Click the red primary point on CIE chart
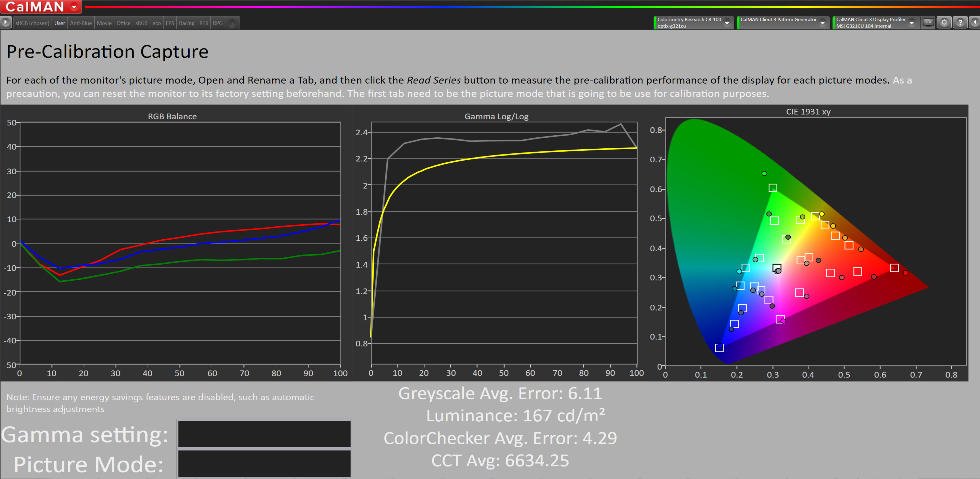The image size is (980, 479). coord(905,273)
